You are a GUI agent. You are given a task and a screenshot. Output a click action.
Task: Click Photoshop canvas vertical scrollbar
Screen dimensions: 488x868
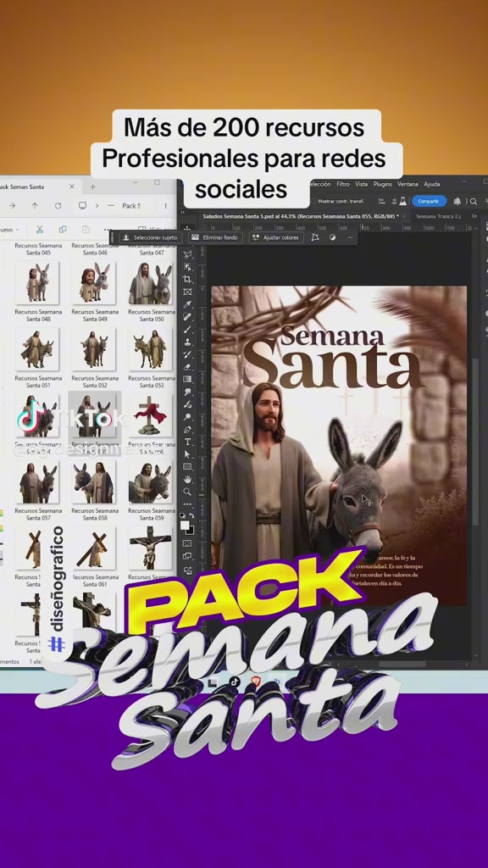pyautogui.click(x=475, y=442)
